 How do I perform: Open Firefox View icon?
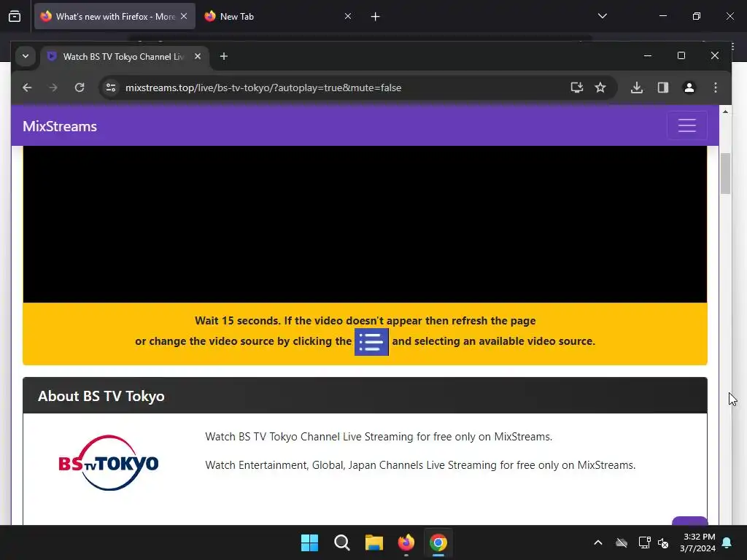click(15, 16)
